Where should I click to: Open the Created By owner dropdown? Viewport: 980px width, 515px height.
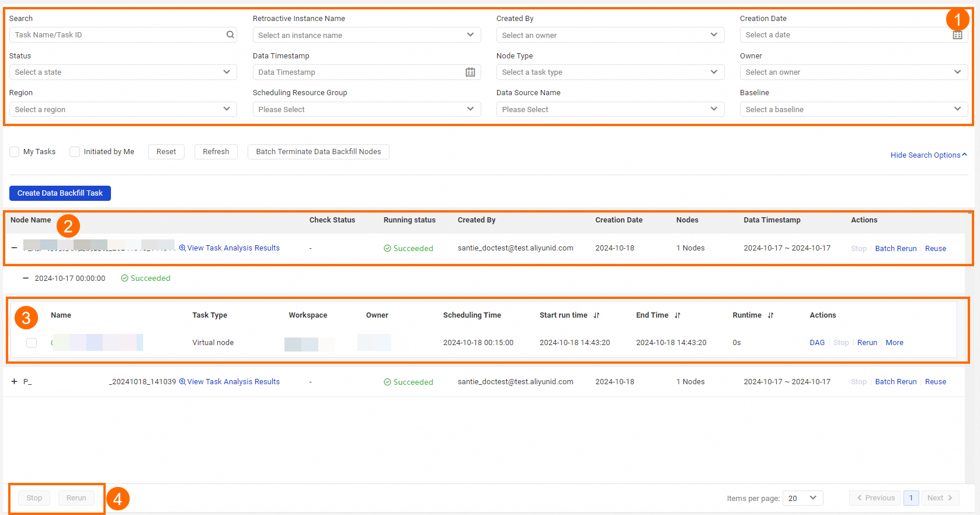click(x=610, y=35)
